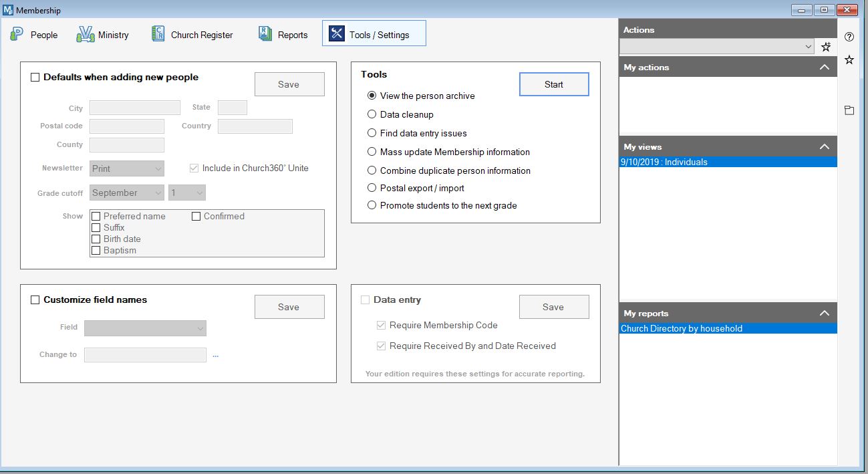
Task: Open the Reports icon
Action: coord(265,34)
